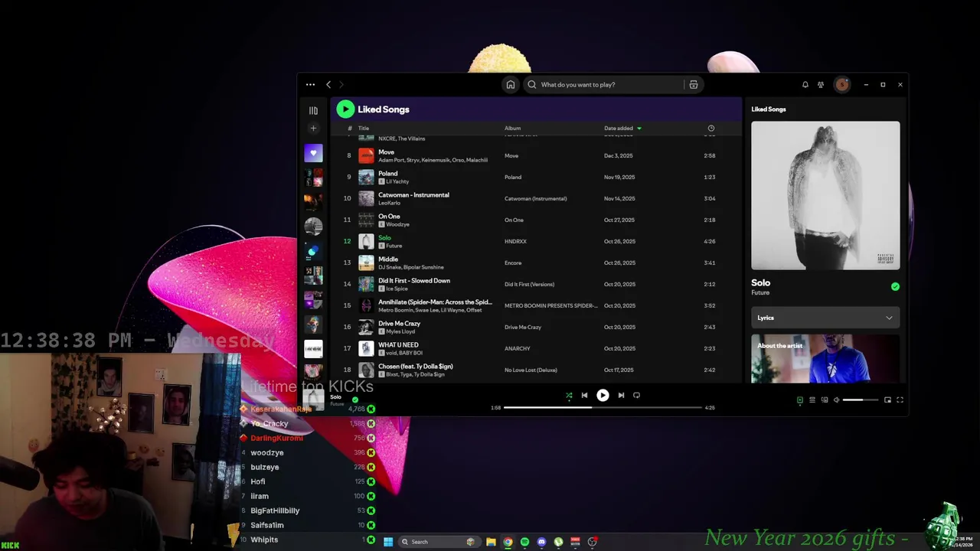Select 'Did It First - Slowed Down'
This screenshot has height=551, width=980.
coord(414,280)
